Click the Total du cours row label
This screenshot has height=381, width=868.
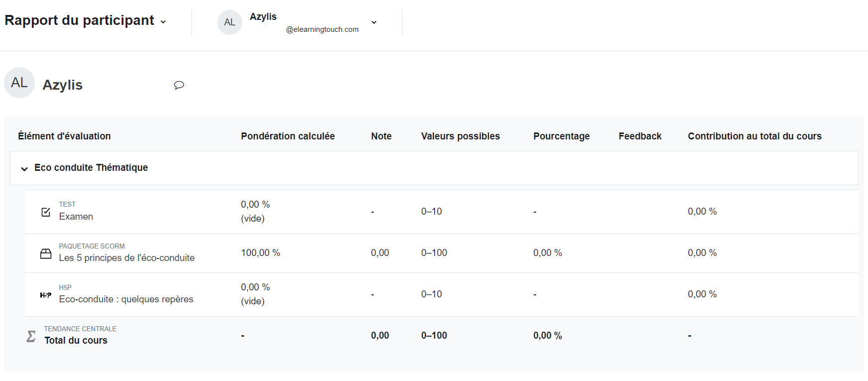pyautogui.click(x=76, y=341)
